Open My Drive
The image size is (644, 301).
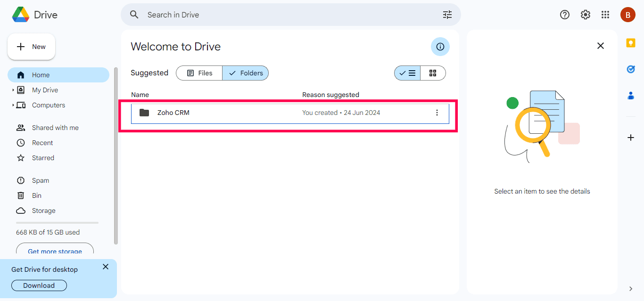pos(45,90)
